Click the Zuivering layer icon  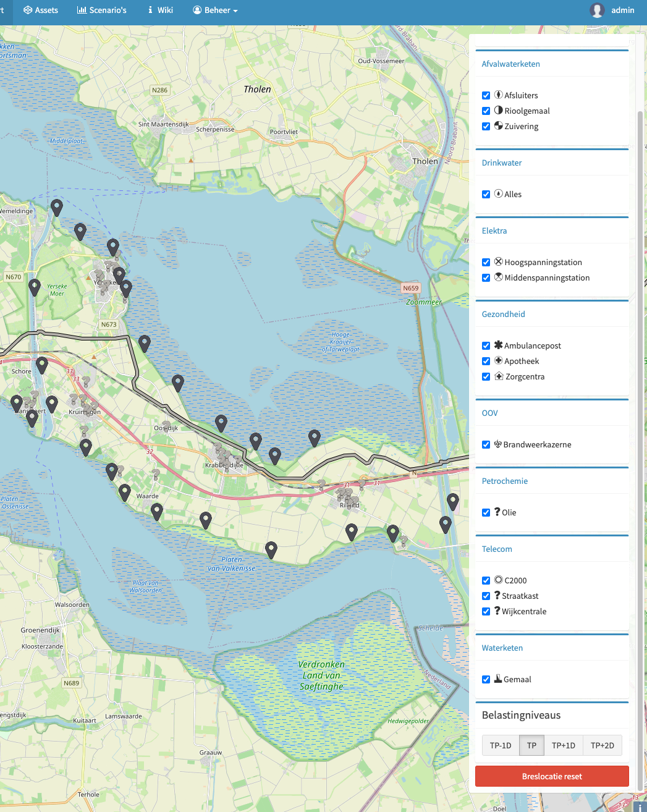click(x=499, y=125)
